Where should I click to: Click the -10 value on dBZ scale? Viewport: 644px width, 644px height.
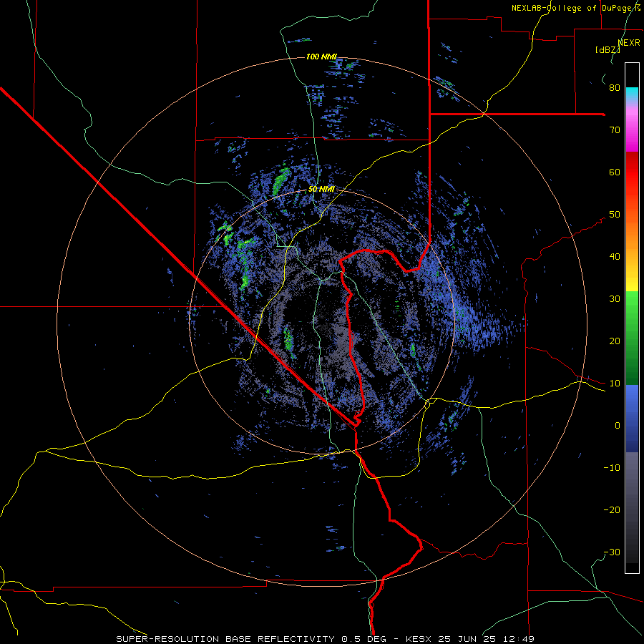[x=612, y=468]
